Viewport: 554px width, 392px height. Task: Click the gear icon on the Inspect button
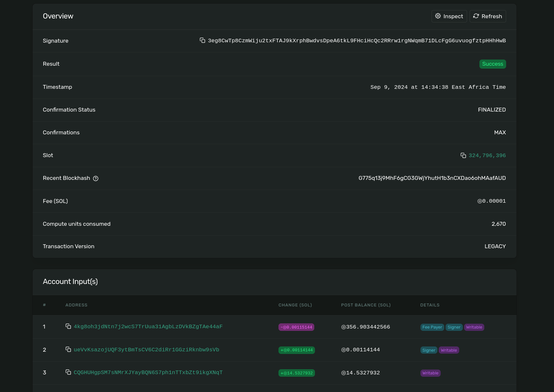[438, 16]
